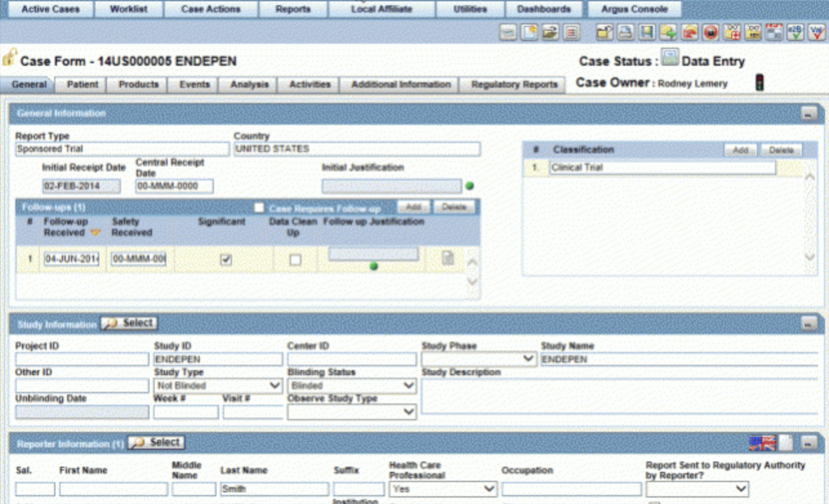
Task: Click the Case Status workflow icon
Action: click(670, 59)
